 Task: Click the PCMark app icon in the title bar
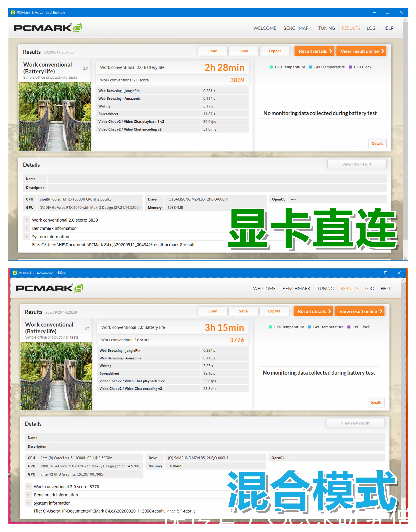tap(13, 12)
